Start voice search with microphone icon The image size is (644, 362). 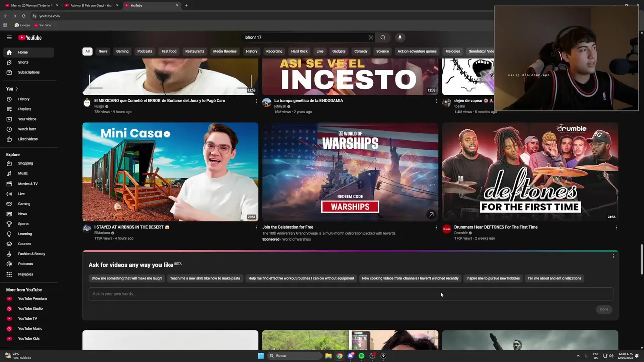[x=400, y=37]
